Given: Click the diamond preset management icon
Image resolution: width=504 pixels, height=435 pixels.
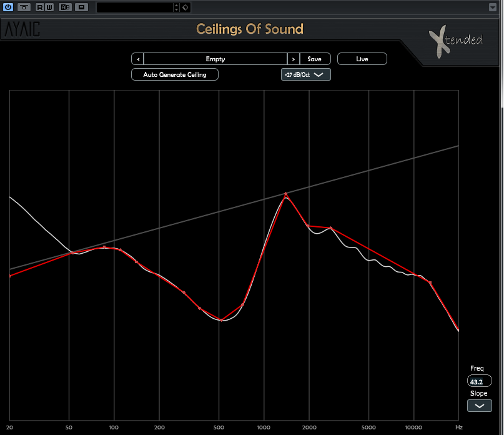Looking at the screenshot, I should (x=185, y=7).
